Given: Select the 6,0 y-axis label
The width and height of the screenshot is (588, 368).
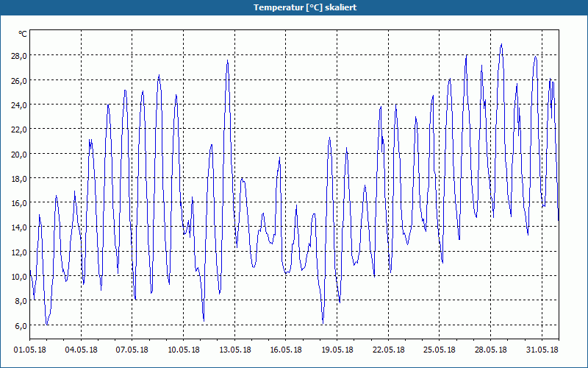Looking at the screenshot, I should tap(21, 326).
